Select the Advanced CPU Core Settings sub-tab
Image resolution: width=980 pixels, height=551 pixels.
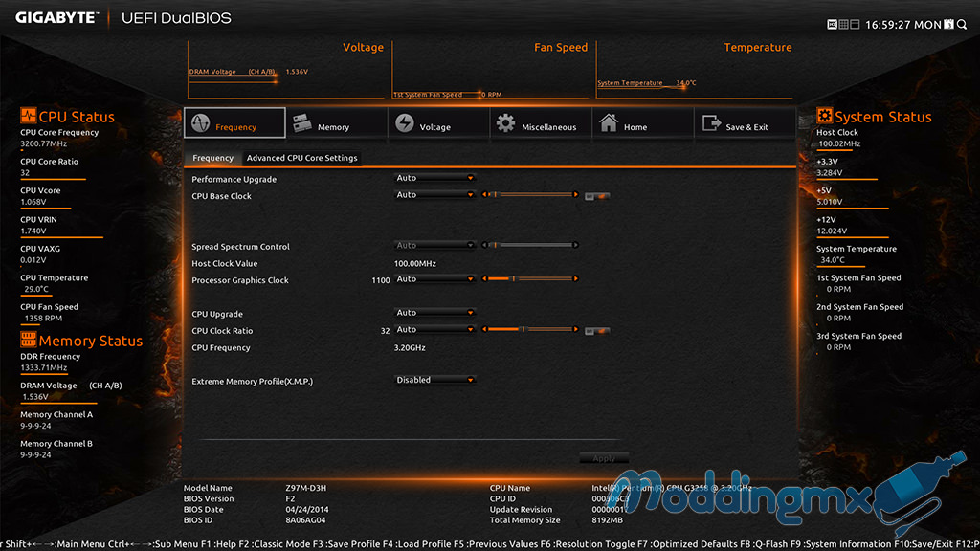[301, 158]
